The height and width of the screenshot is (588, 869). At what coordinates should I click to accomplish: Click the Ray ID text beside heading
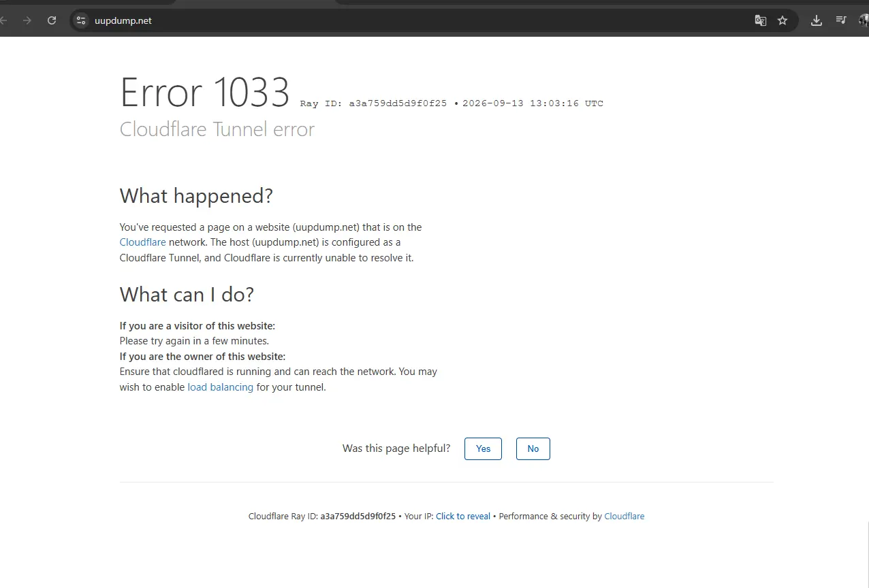pos(373,103)
